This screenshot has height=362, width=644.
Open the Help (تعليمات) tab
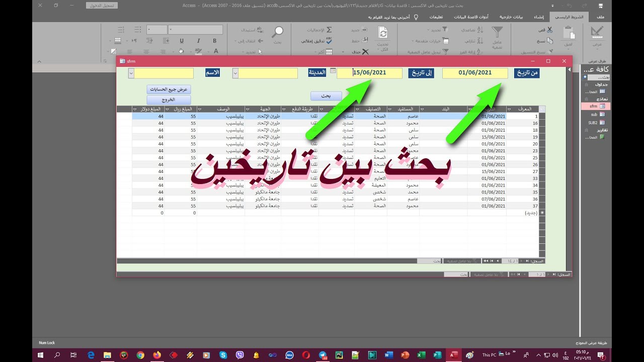click(436, 17)
